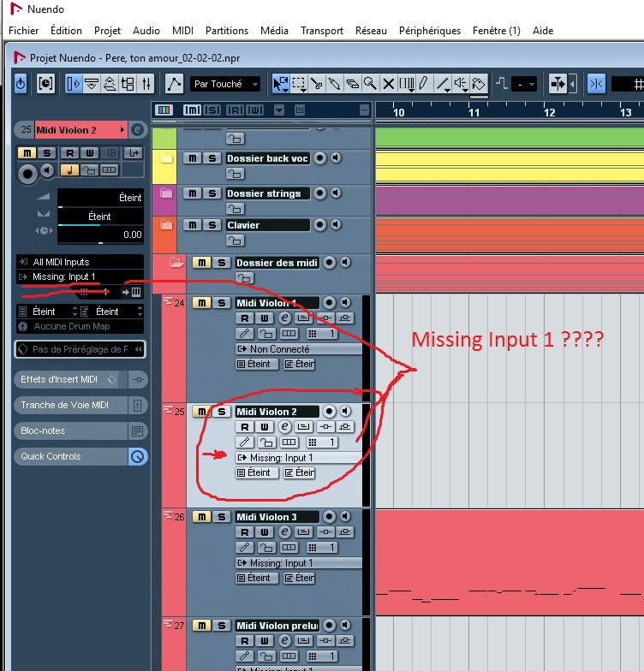Select the Play speaker tool
Screen dimensions: 644x671
coord(461,84)
